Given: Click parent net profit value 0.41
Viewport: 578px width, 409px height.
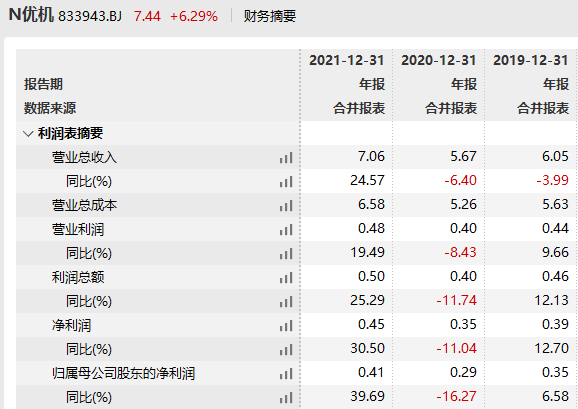Looking at the screenshot, I should pos(371,372).
